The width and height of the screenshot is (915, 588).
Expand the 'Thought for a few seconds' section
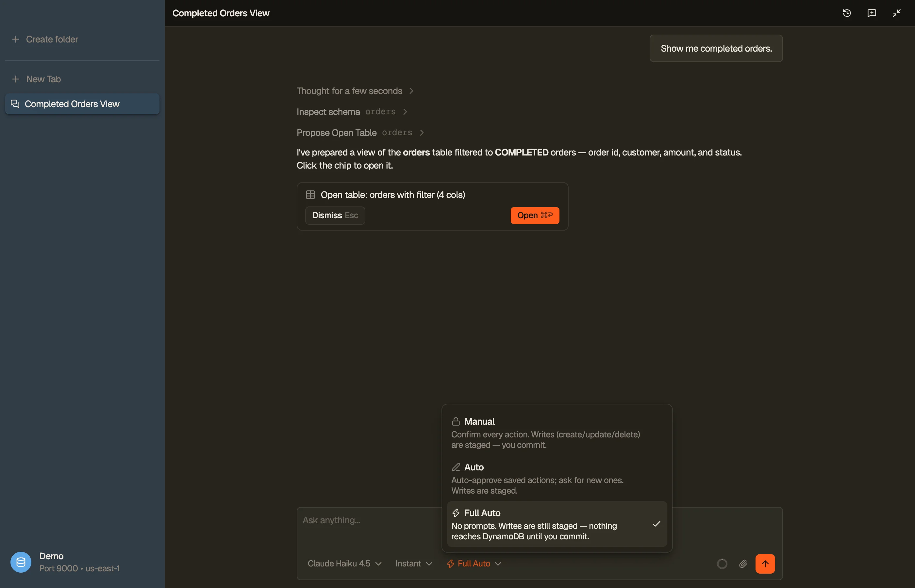355,91
